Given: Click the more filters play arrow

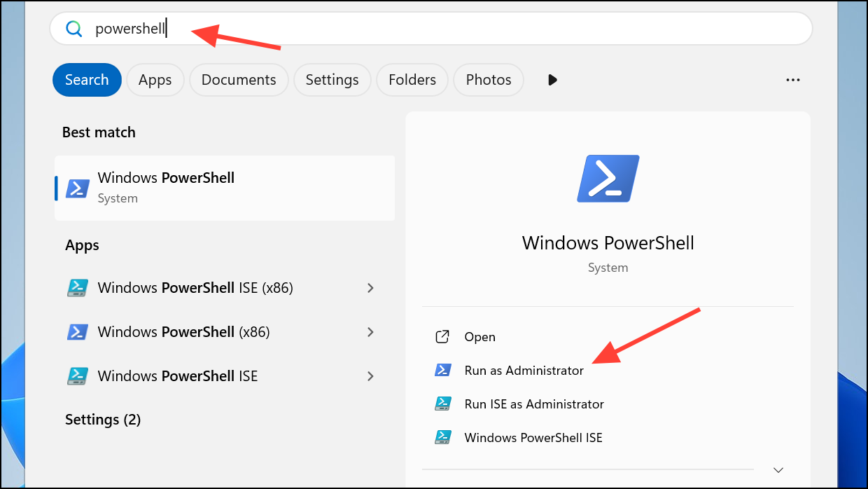Looking at the screenshot, I should (x=552, y=80).
